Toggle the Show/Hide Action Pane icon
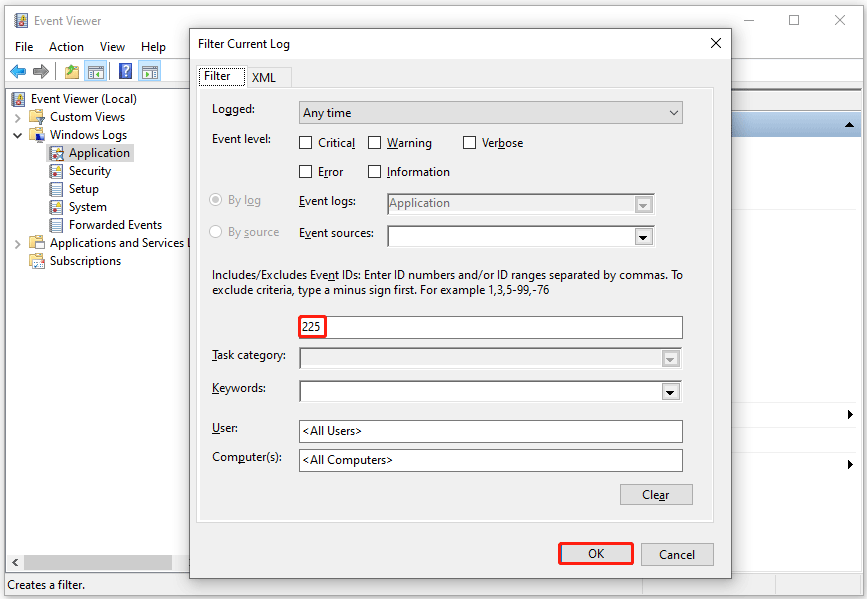This screenshot has width=867, height=599. coord(150,71)
